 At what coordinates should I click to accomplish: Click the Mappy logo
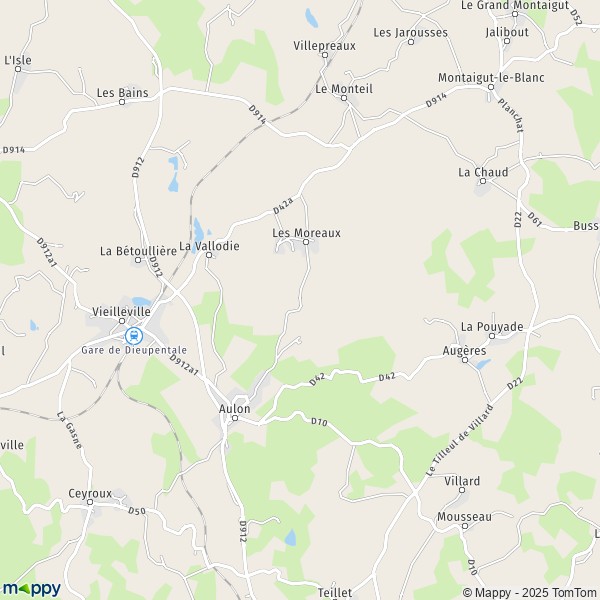pos(31,589)
